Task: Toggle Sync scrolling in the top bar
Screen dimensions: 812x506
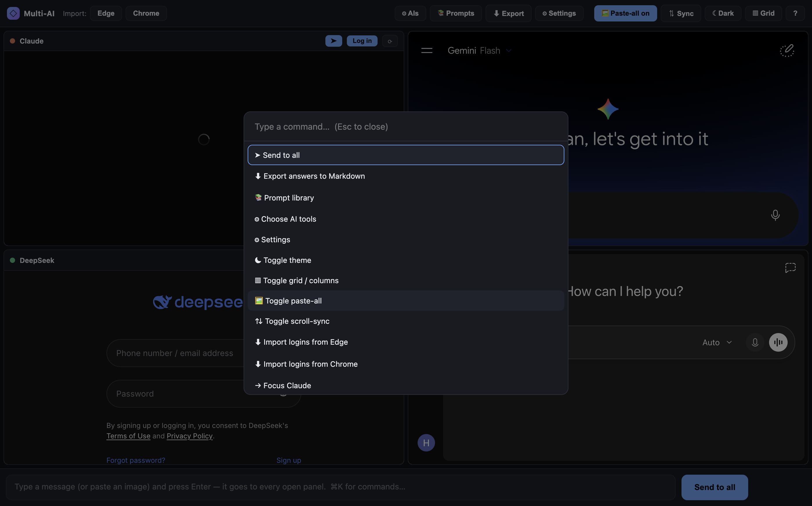Action: (681, 13)
